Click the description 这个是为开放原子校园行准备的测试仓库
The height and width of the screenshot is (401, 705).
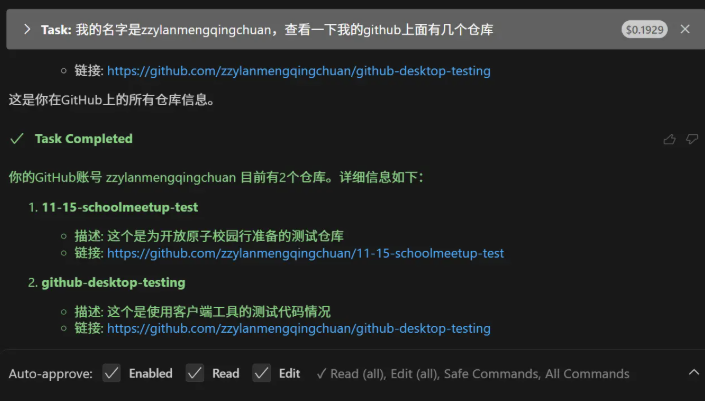(225, 236)
